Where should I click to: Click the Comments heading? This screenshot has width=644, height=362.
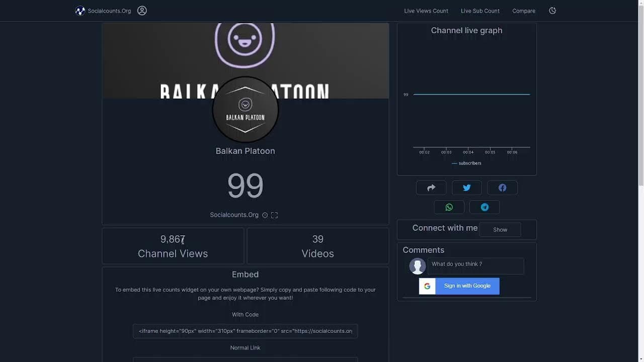tap(424, 250)
